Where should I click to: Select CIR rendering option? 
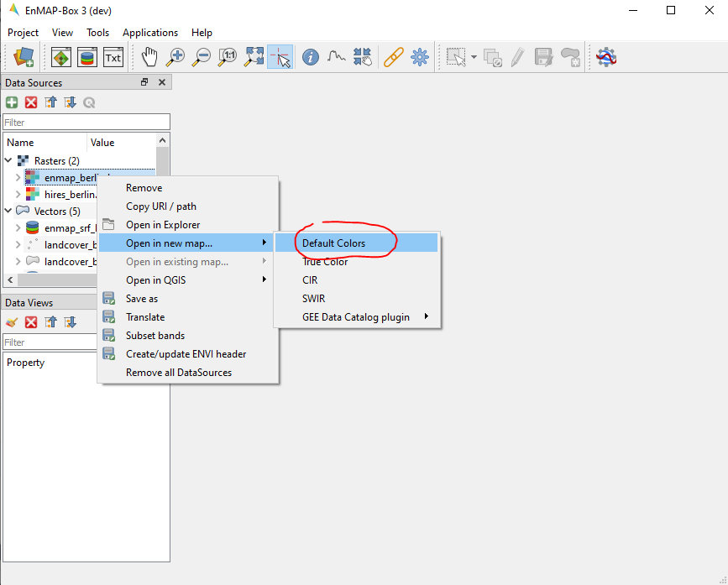356,280
